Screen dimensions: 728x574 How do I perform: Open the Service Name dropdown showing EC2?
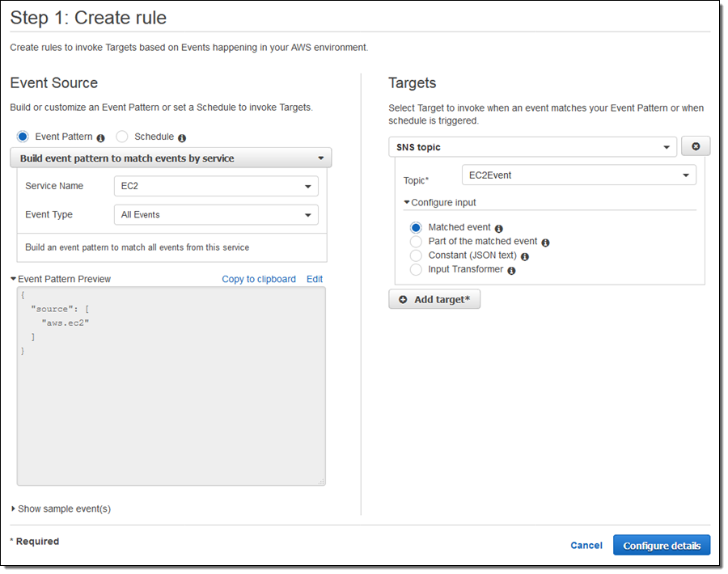[216, 186]
